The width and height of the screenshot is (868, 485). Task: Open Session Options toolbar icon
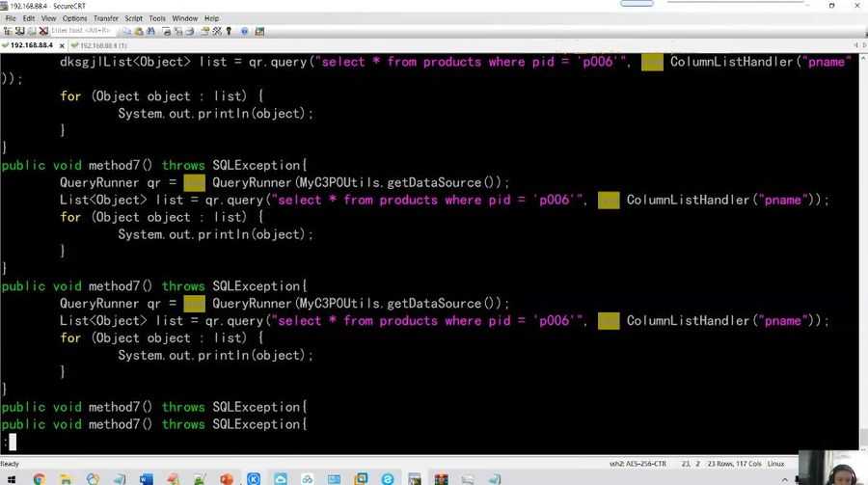[205, 32]
